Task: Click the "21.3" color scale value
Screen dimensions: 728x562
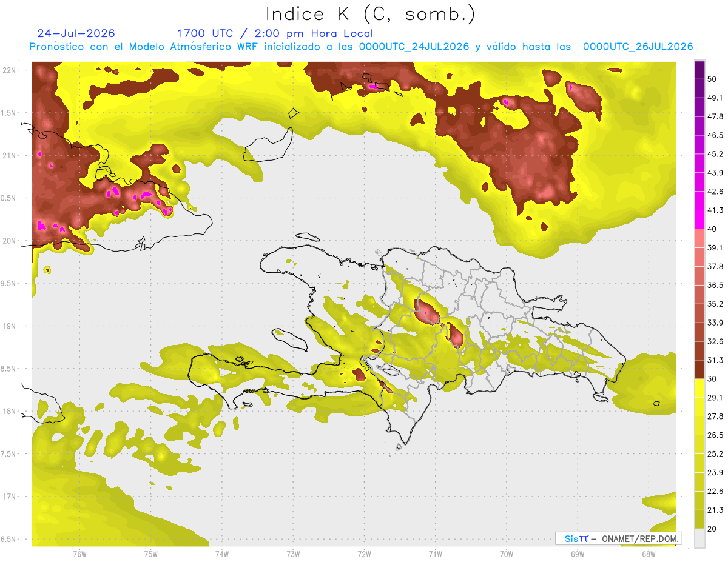Action: tap(715, 510)
